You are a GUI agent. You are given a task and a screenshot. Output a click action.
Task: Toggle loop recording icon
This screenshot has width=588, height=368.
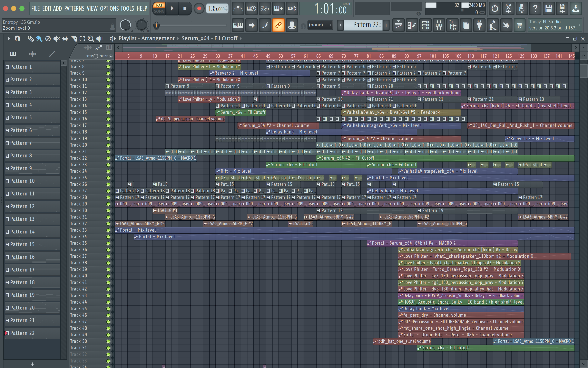tap(292, 9)
